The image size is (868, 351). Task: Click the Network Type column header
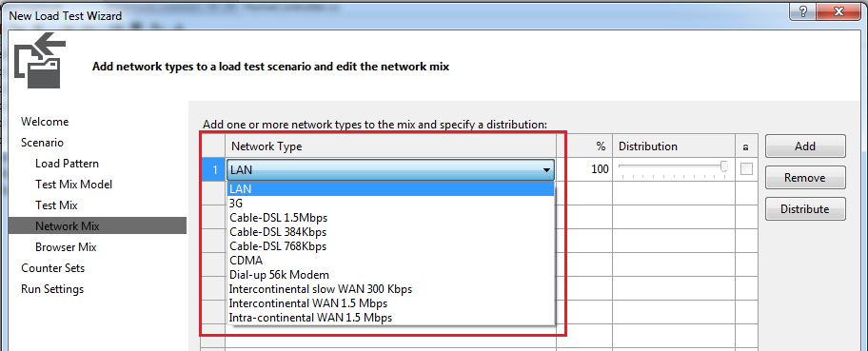(x=391, y=146)
